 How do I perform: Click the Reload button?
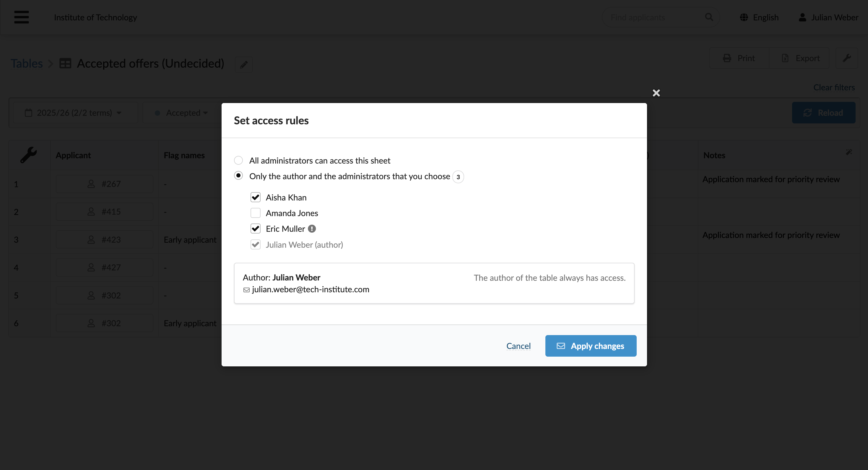pyautogui.click(x=823, y=112)
